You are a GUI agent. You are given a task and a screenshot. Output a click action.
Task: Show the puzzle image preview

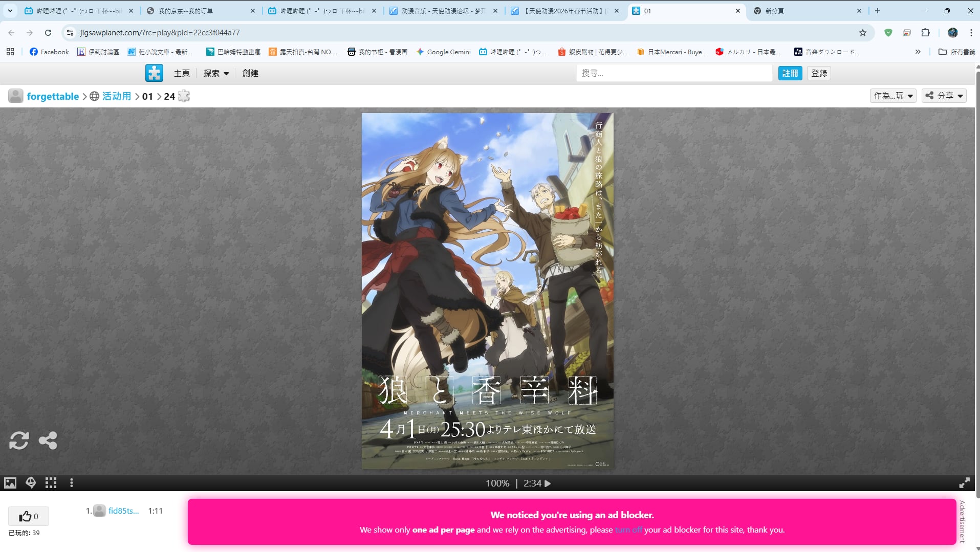10,483
